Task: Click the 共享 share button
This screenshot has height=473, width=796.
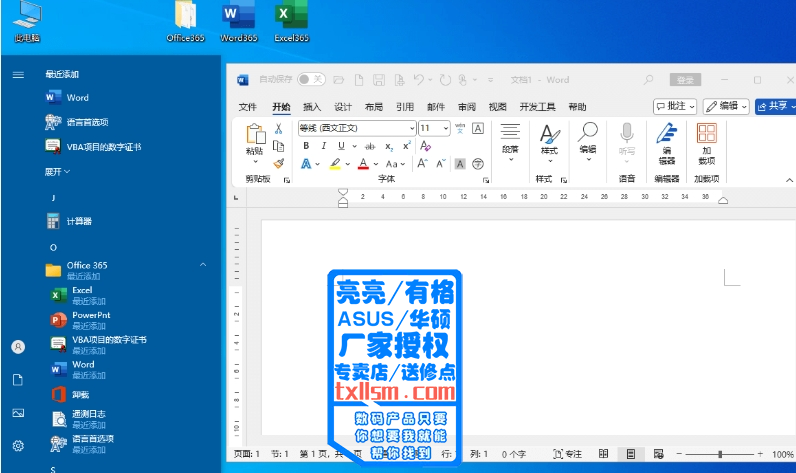Action: pos(775,106)
